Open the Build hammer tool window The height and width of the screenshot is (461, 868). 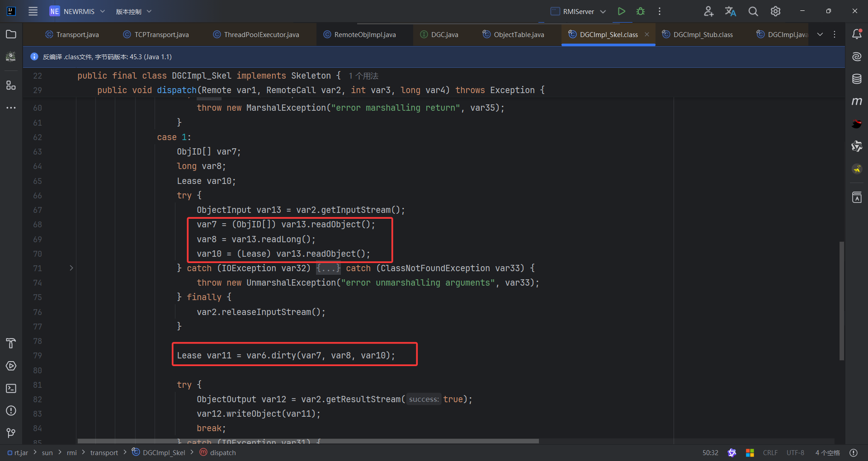tap(11, 343)
